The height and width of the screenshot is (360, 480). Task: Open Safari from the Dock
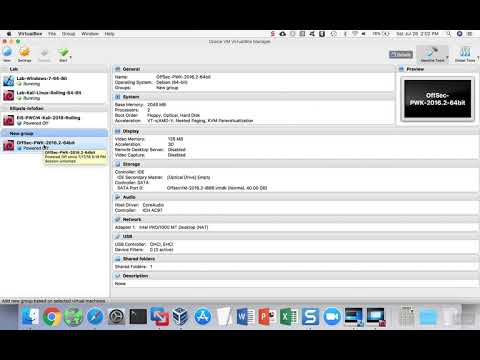[95, 316]
